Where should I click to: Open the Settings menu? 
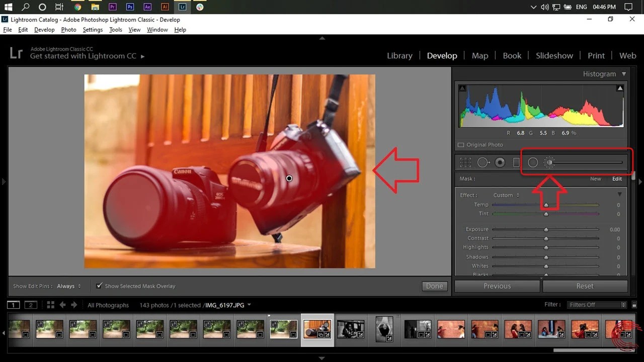pos(93,30)
